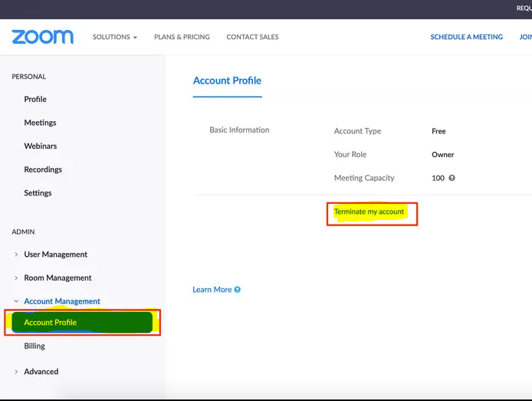
Task: Select Account Profile in sidebar
Action: coord(82,322)
